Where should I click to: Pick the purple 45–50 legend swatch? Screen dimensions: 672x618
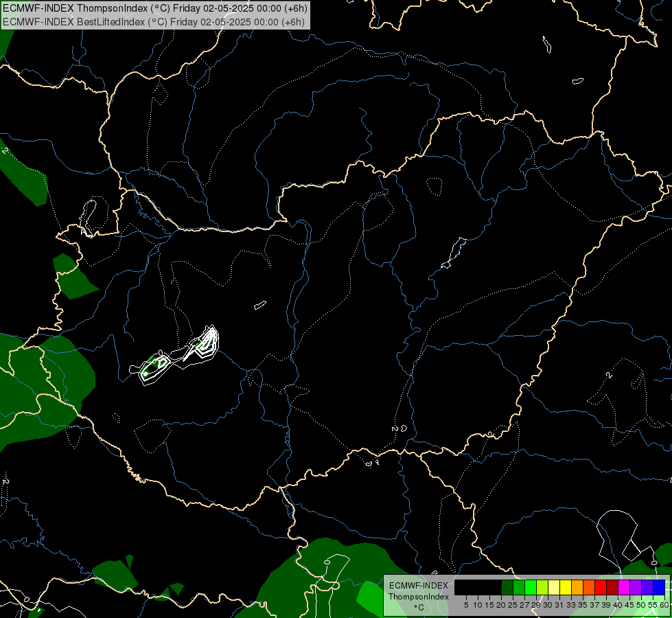tap(636, 587)
